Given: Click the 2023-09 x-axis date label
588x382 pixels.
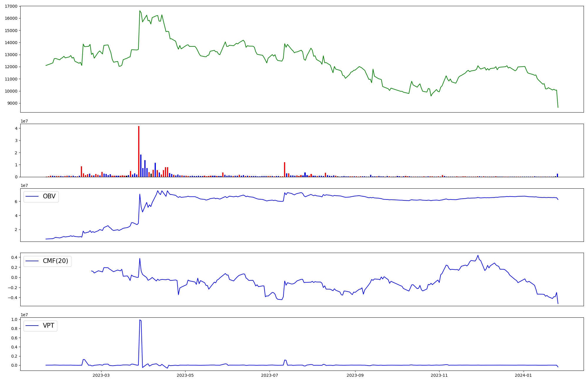Looking at the screenshot, I should (355, 375).
